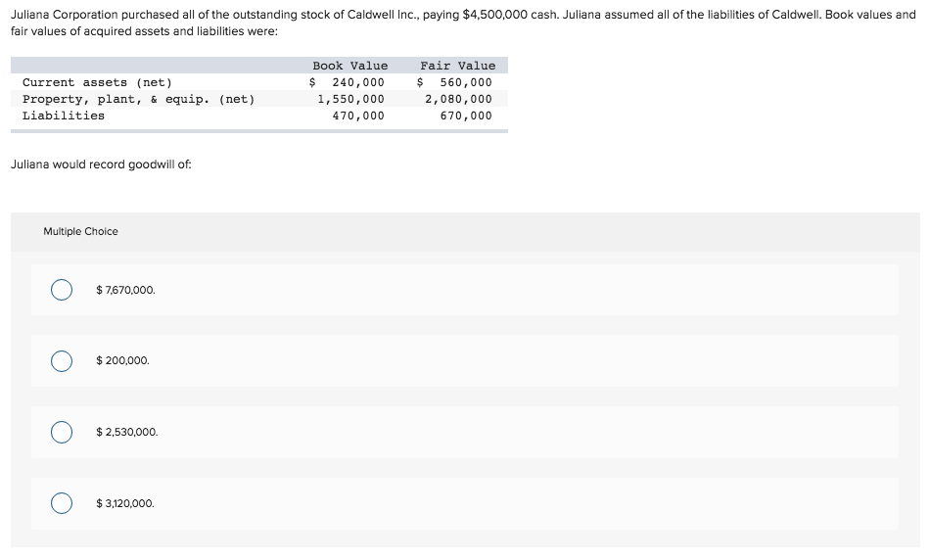The height and width of the screenshot is (560, 929).
Task: Click the Current assets (net) row label
Action: pos(97,82)
